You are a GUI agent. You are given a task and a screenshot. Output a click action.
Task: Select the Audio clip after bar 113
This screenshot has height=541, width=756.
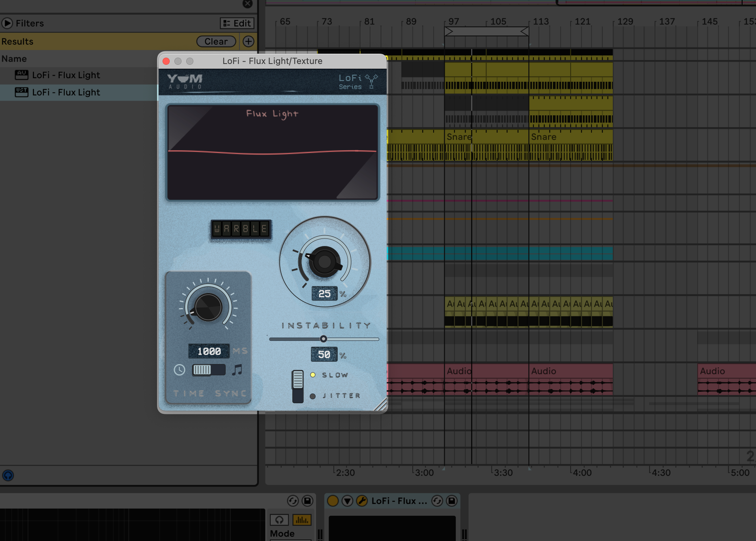(x=571, y=379)
